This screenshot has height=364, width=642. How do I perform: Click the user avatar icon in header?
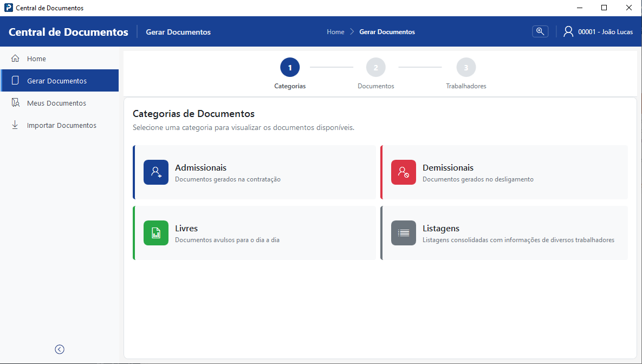click(568, 31)
